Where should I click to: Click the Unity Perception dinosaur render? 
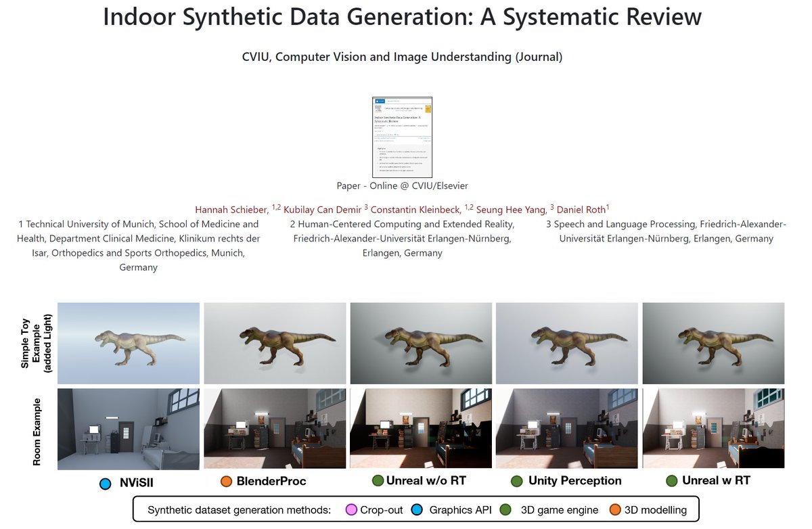(567, 344)
